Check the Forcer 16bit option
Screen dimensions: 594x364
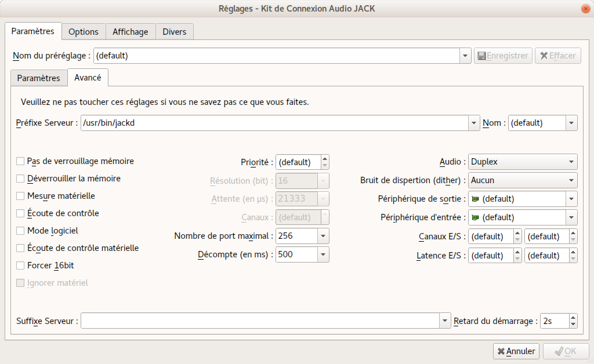click(x=21, y=265)
